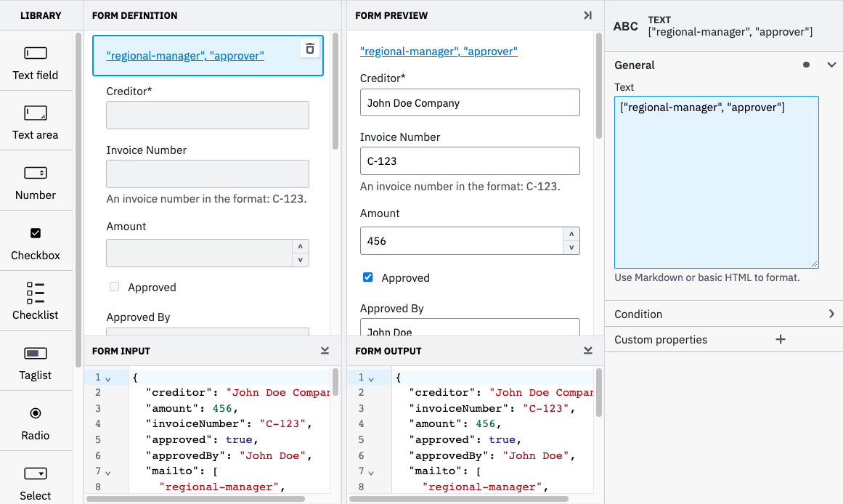
Task: Click the regional-manager approver link in preview
Action: coord(439,51)
